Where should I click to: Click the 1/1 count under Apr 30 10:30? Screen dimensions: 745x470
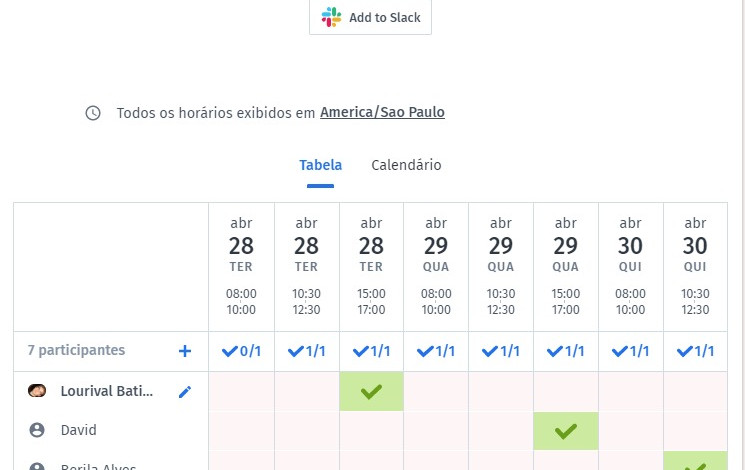click(x=695, y=351)
